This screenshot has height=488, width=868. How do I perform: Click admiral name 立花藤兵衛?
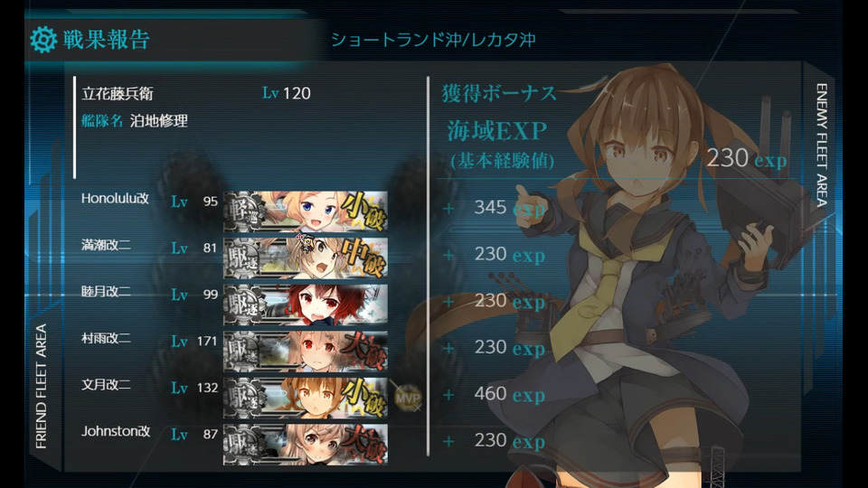[x=118, y=93]
